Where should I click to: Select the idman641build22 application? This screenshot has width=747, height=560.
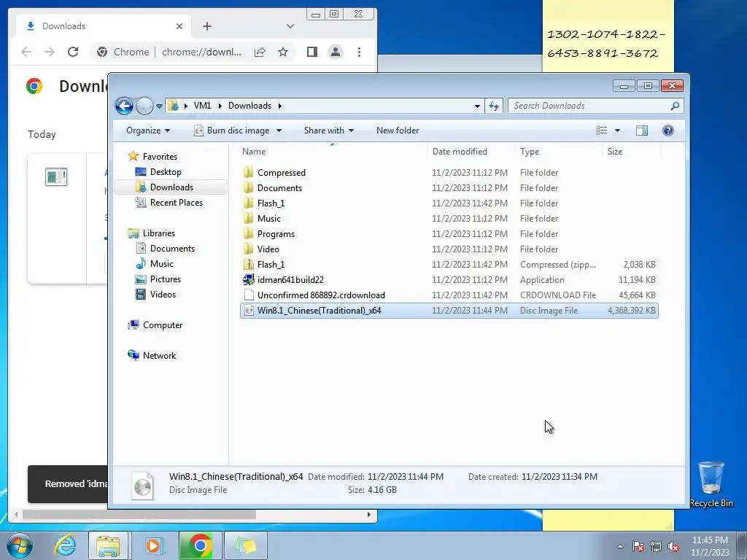tap(449, 280)
